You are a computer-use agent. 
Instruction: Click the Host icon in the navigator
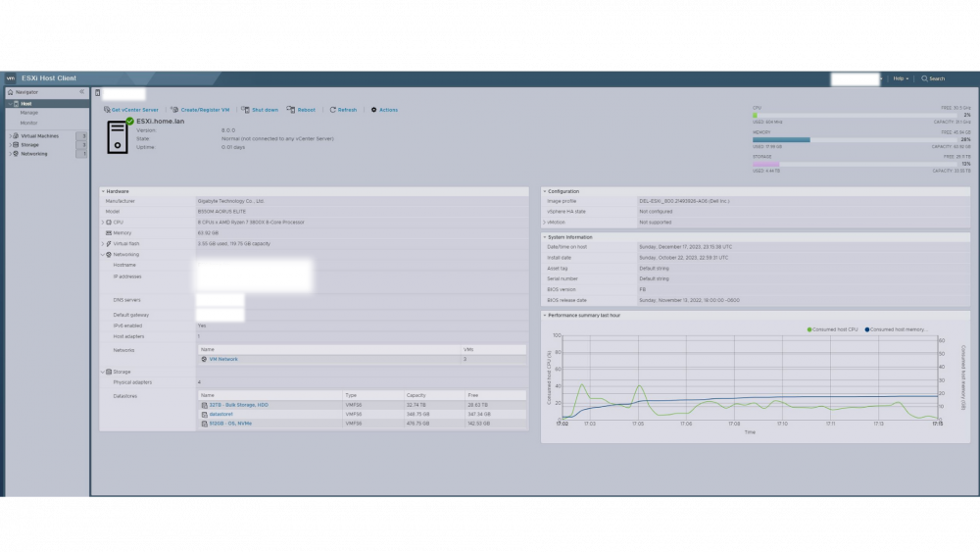pos(17,104)
